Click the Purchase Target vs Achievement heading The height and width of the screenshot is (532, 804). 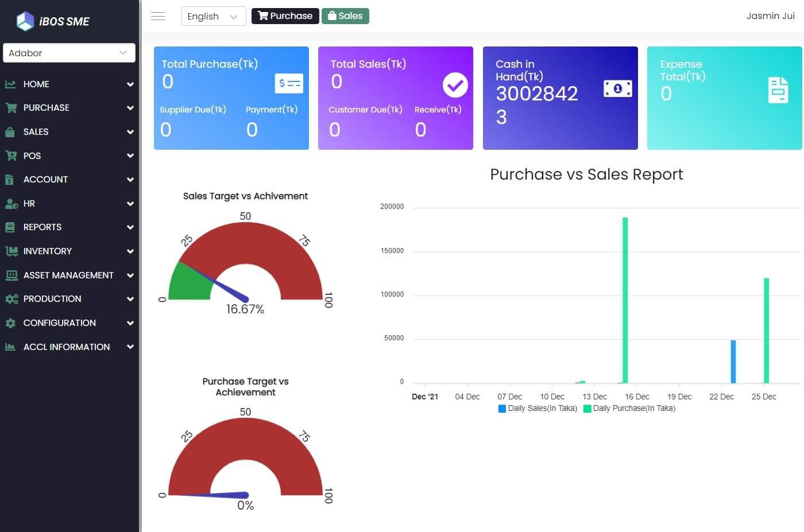[x=245, y=387]
